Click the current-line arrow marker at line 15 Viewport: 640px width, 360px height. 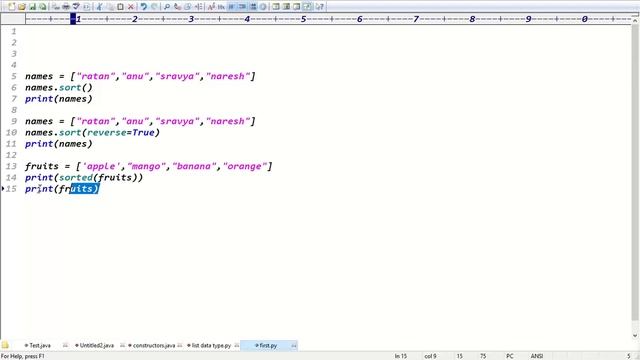pos(3,189)
